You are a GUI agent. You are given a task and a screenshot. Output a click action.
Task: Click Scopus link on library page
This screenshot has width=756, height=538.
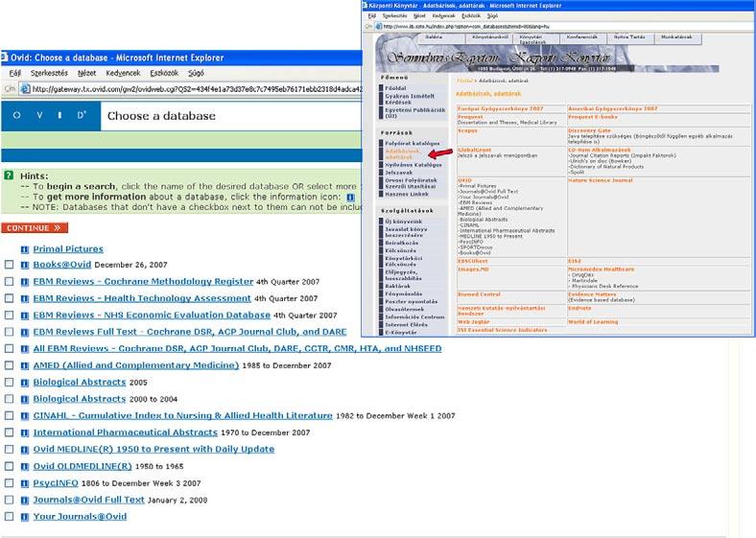click(x=467, y=130)
